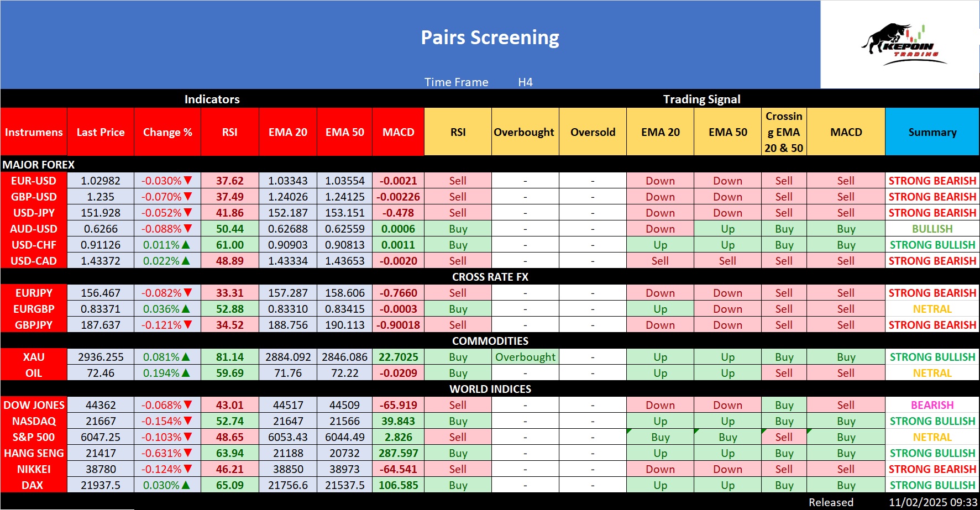Click the green up arrow for DAX change
980x510 pixels.
coord(186,485)
